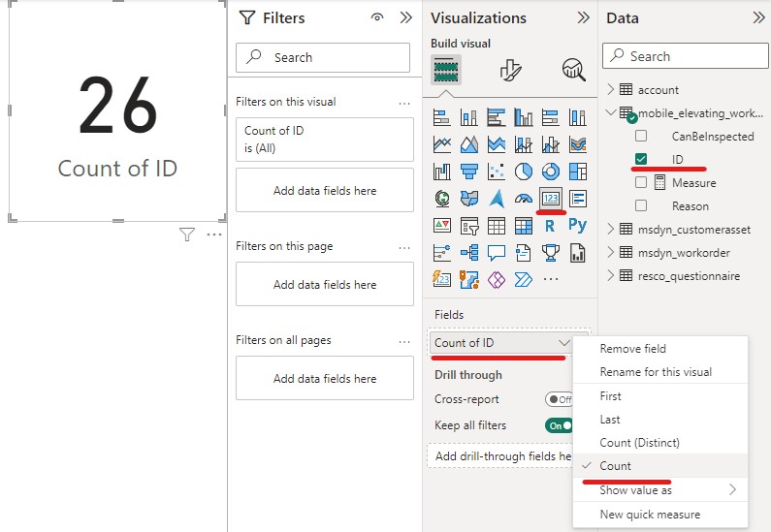Pick the Gauge visual icon
771x532 pixels.
pyautogui.click(x=524, y=199)
